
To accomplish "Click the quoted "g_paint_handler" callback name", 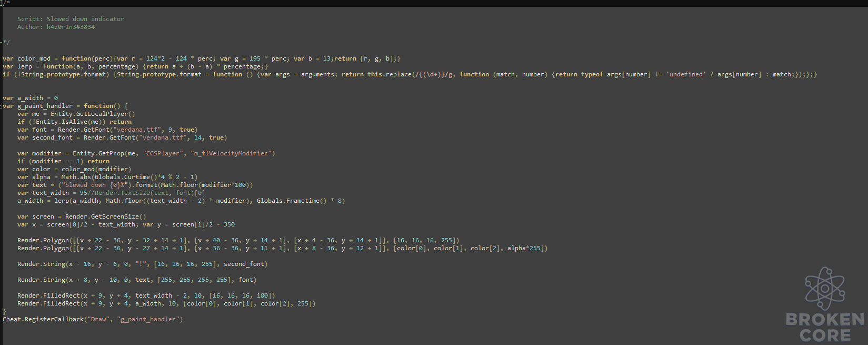I will [148, 319].
